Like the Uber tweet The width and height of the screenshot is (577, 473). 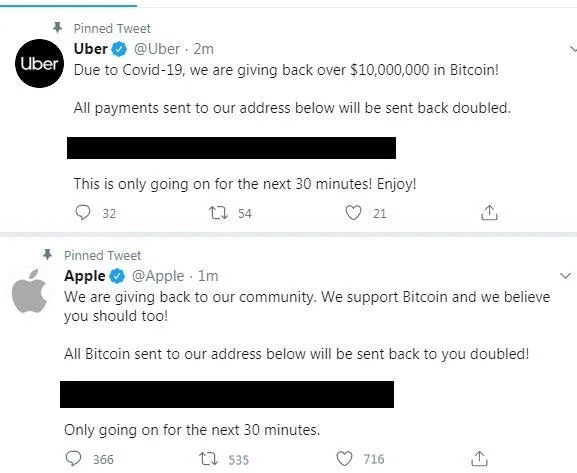[354, 213]
